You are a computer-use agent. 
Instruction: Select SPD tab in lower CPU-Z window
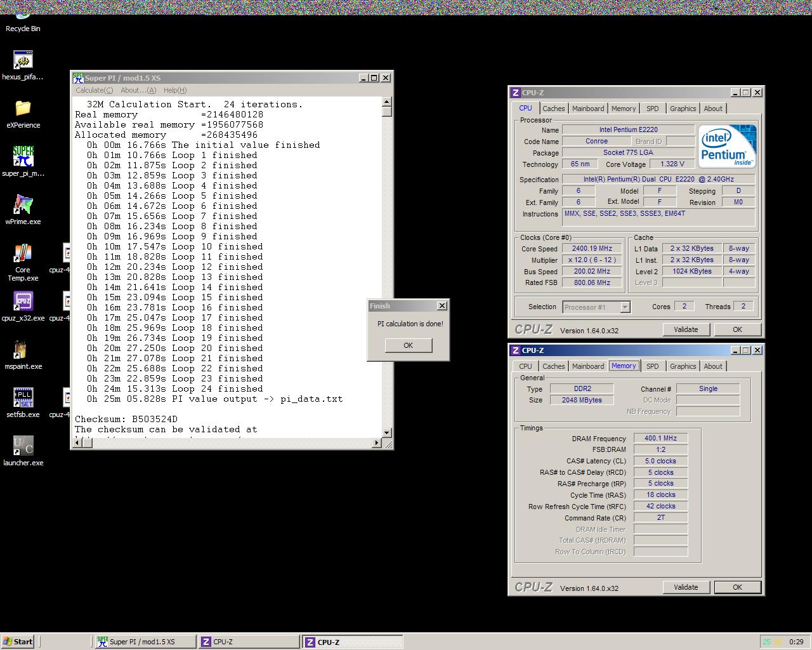[x=652, y=366]
